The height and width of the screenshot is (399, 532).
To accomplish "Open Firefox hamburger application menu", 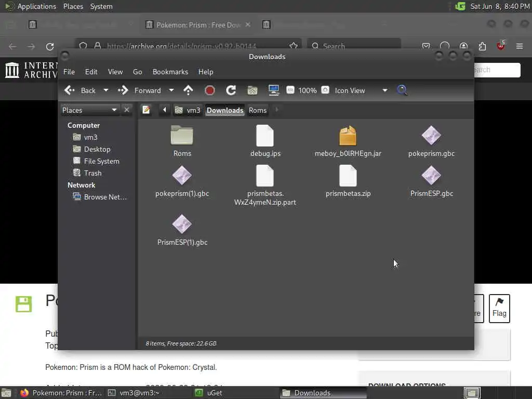I will point(520,46).
